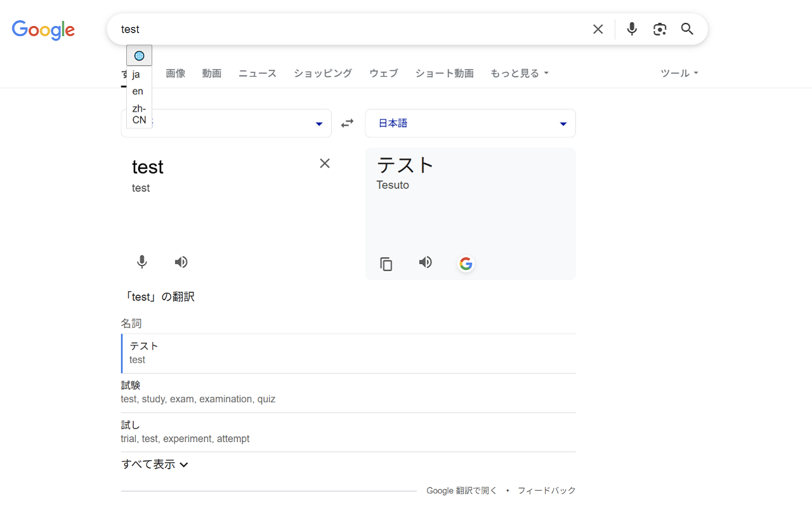Clear the translation input text
Image resolution: width=812 pixels, height=508 pixels.
coord(325,163)
